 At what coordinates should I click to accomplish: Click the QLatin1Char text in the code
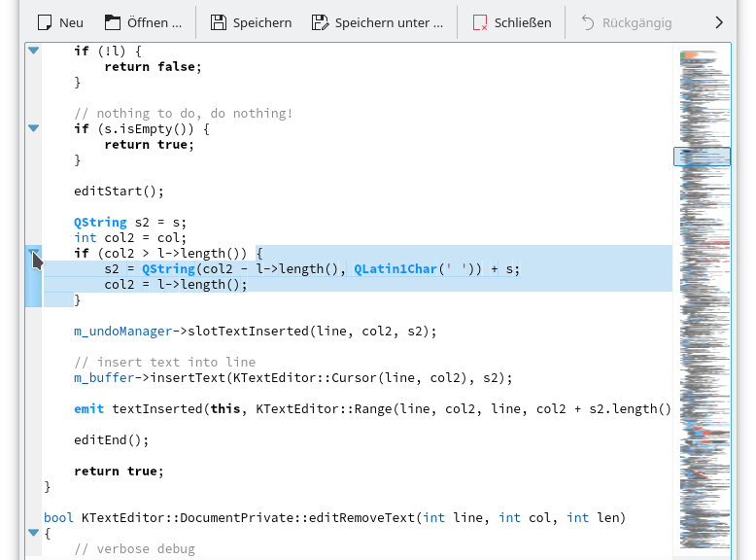click(395, 268)
